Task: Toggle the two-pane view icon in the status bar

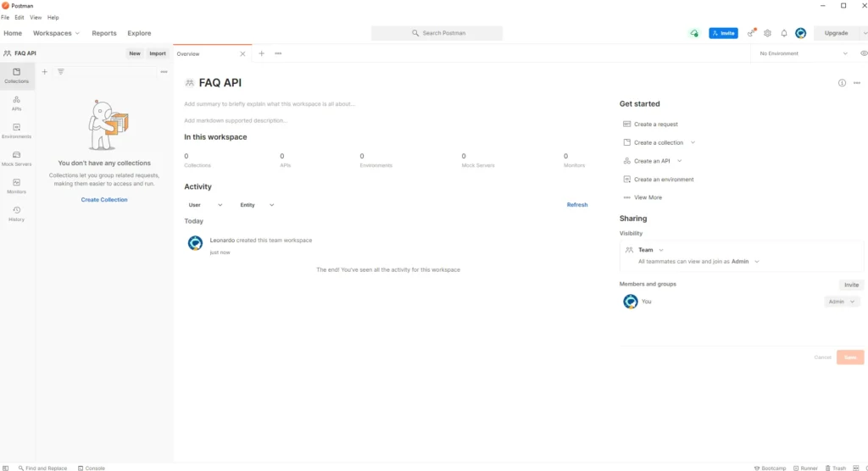Action: point(856,468)
